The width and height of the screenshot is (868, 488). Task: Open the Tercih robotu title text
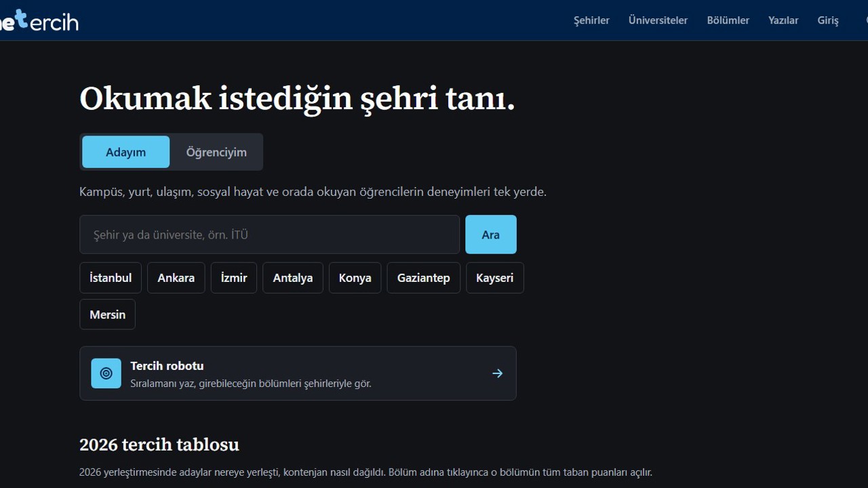tap(167, 365)
